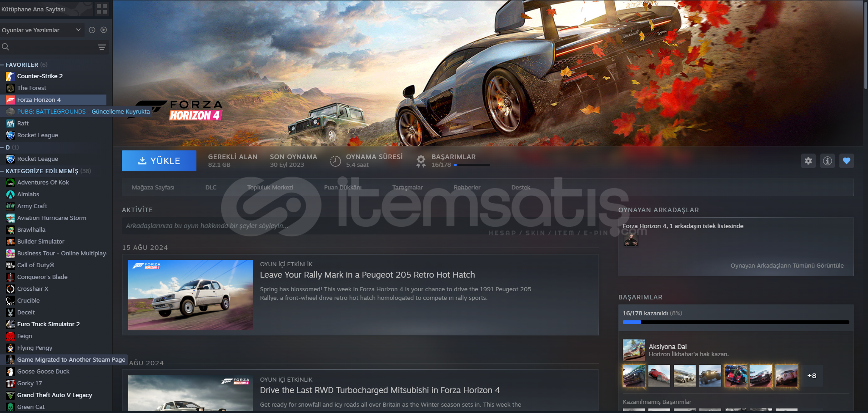868x413 pixels.
Task: Open the Oyunlar ve Yazılımlar dropdown
Action: tap(41, 30)
